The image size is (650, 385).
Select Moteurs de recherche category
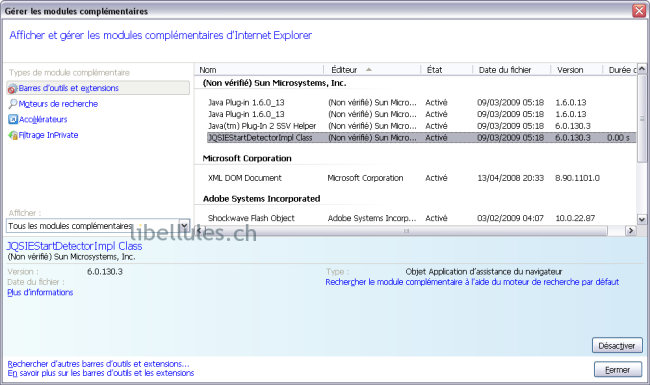[x=58, y=104]
